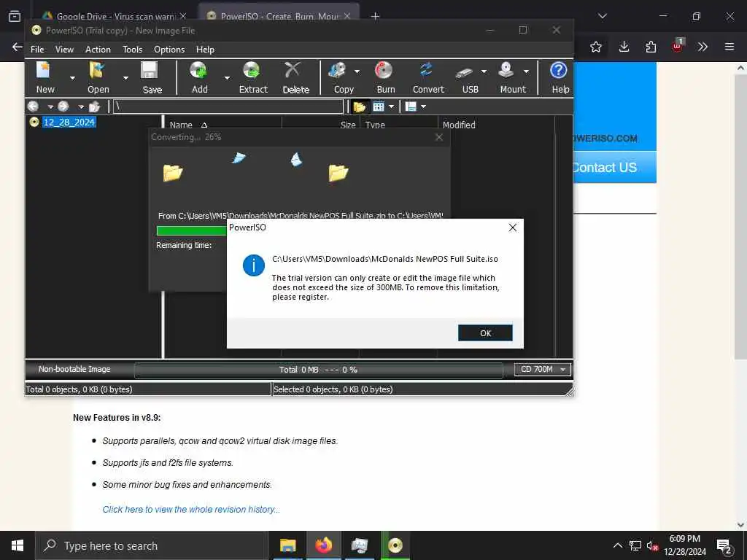The width and height of the screenshot is (747, 560).
Task: Open the notification center icon
Action: click(724, 545)
